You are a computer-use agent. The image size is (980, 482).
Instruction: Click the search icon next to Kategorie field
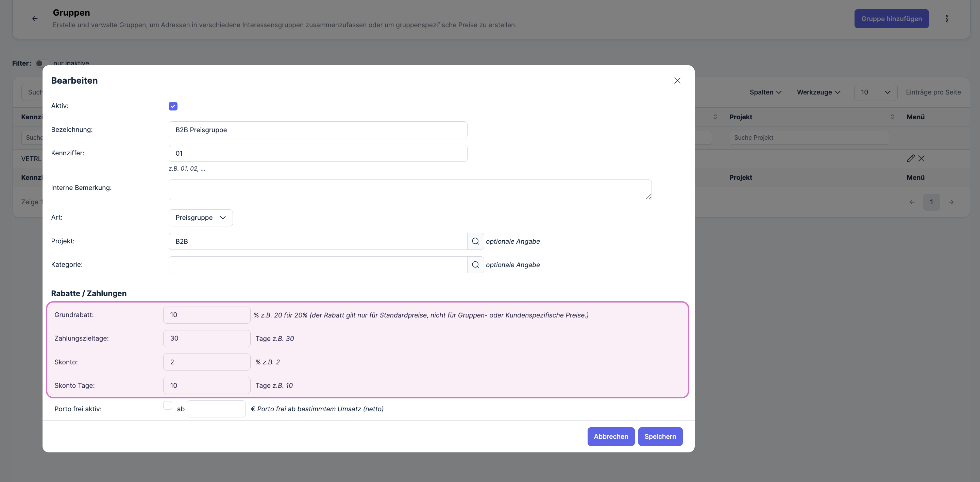click(475, 265)
